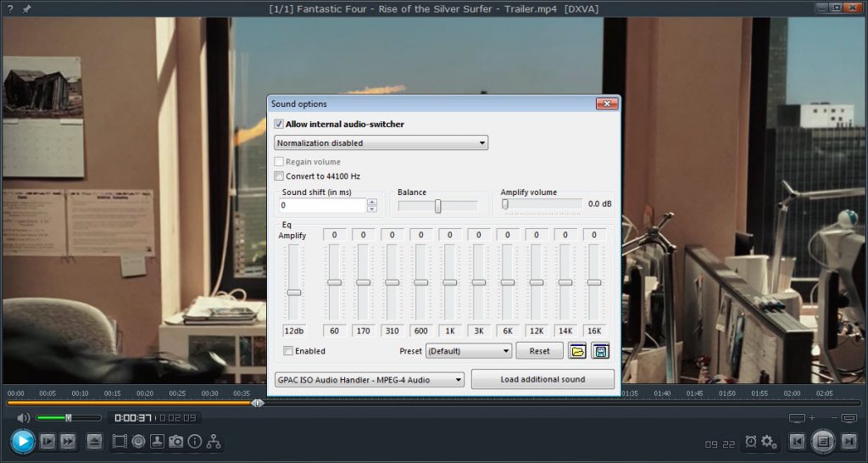Click the 60 Hz band value box above slider
The image size is (868, 463).
334,235
